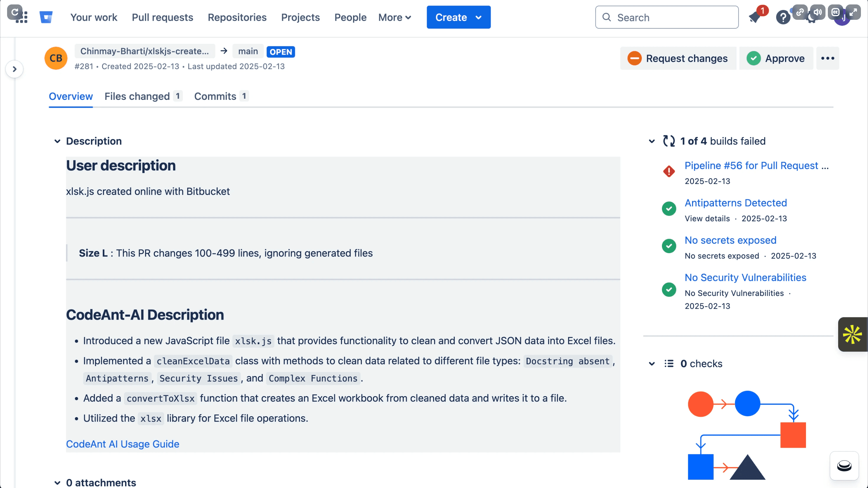868x488 pixels.
Task: Click the failed Pipeline #56 error icon
Action: coord(669,171)
